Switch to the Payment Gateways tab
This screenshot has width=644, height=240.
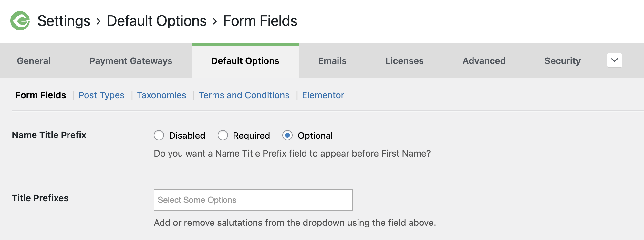point(130,61)
